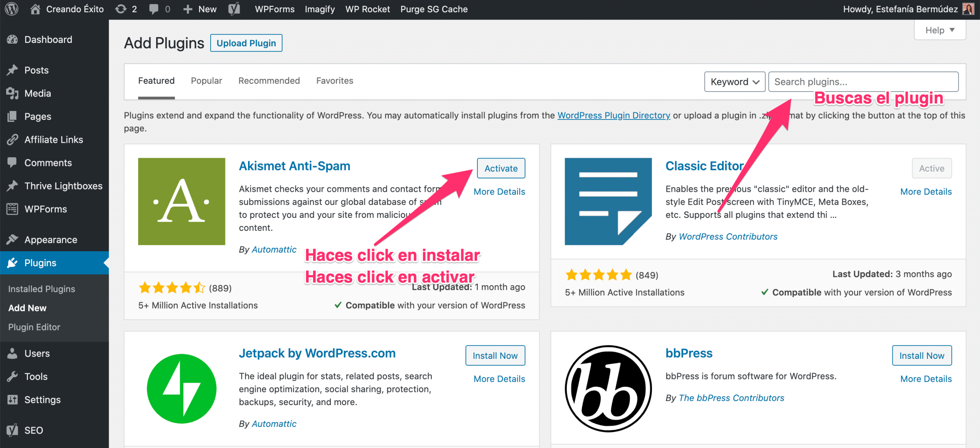Click the WPForms icon in sidebar
Image resolution: width=980 pixels, height=448 pixels.
click(12, 209)
